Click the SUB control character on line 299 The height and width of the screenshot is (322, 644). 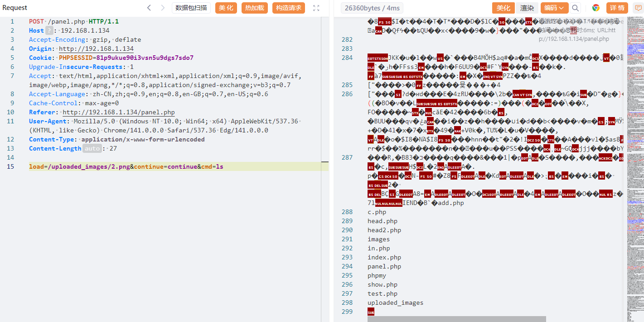pyautogui.click(x=371, y=312)
